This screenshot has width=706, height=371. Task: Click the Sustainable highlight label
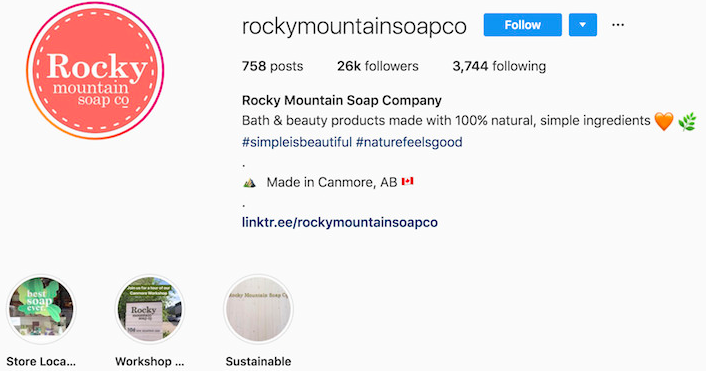tap(258, 362)
